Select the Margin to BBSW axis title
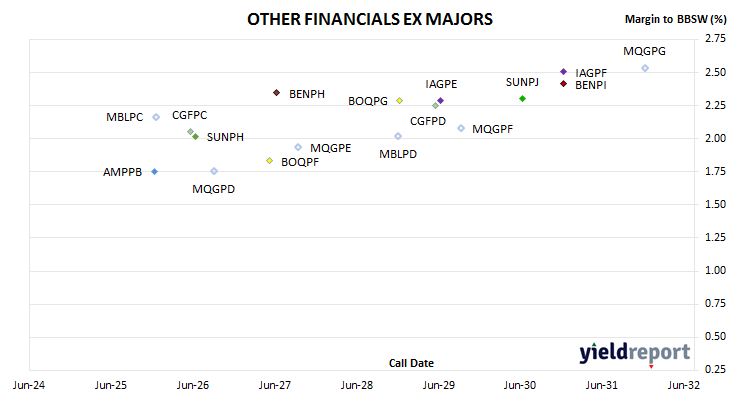 pos(675,19)
